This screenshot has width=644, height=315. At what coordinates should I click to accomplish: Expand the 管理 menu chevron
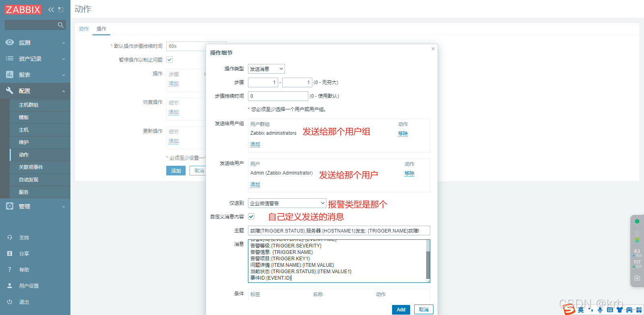64,206
